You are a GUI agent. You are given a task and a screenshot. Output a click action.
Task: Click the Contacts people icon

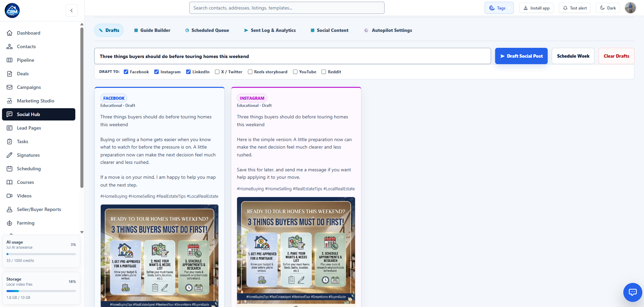coord(9,46)
